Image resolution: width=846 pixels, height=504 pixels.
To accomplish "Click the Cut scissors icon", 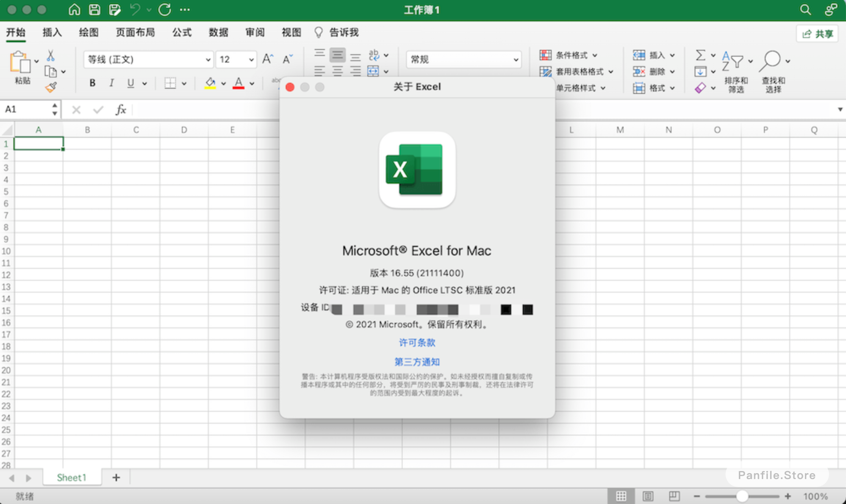I will pos(50,55).
